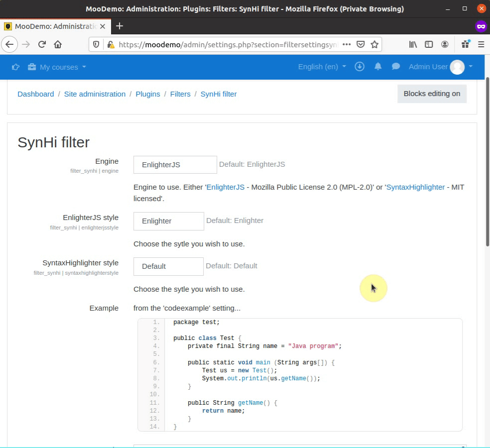Click the 'SynHi filter' page heading
The height and width of the screenshot is (448, 490).
pos(53,142)
